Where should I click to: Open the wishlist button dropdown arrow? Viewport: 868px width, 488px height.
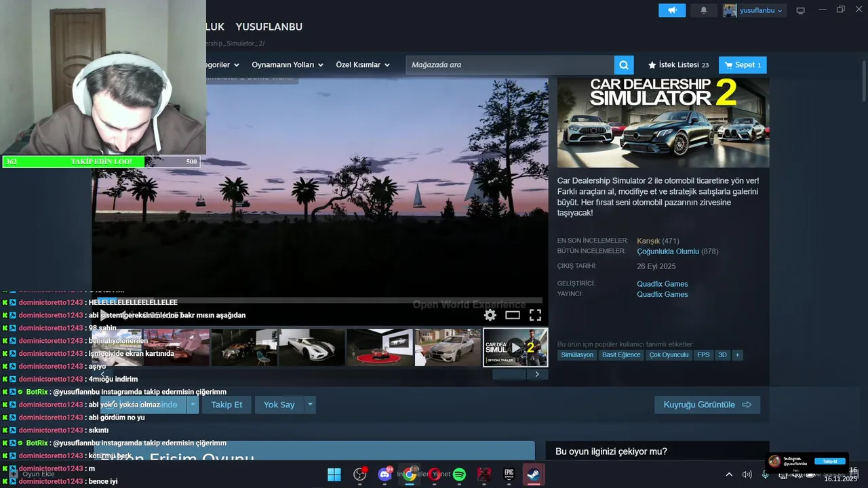click(x=193, y=405)
